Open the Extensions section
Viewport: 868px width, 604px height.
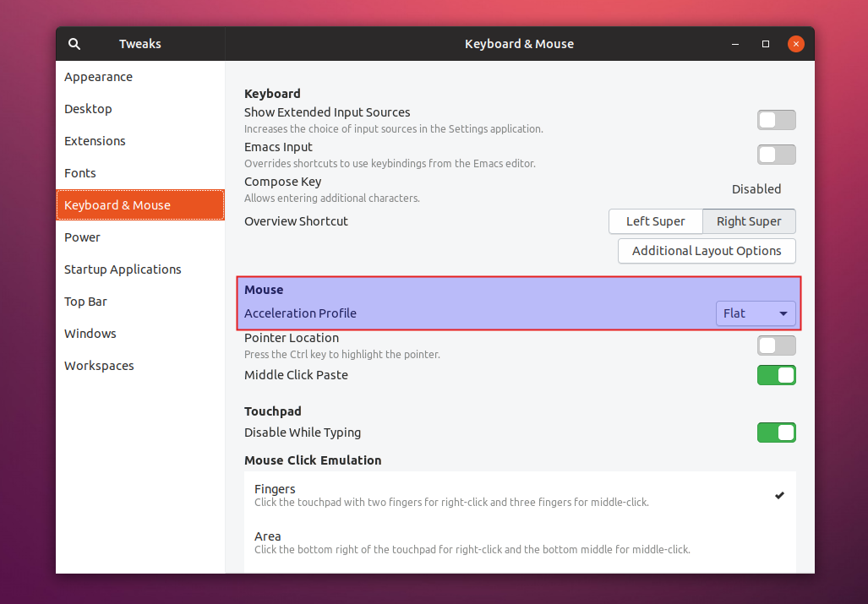pos(95,141)
